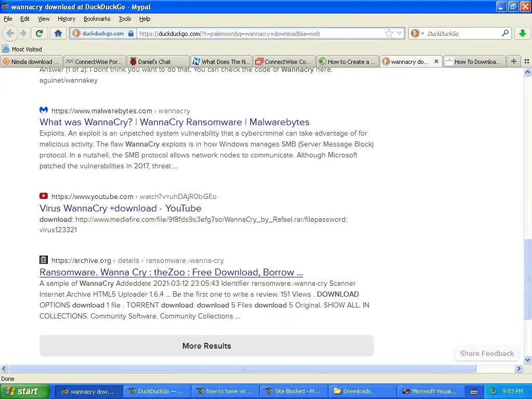Switch to DuckDuckGo taskbar window
532x399 pixels.
point(156,391)
